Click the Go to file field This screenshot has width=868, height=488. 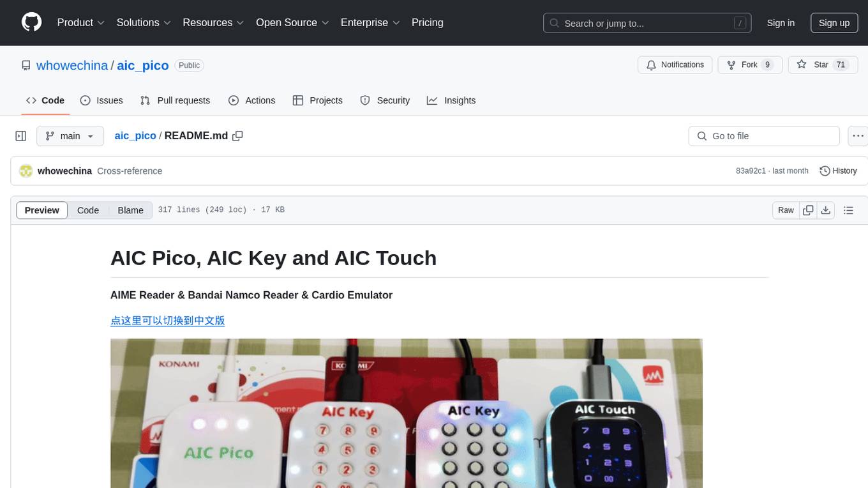coord(764,136)
